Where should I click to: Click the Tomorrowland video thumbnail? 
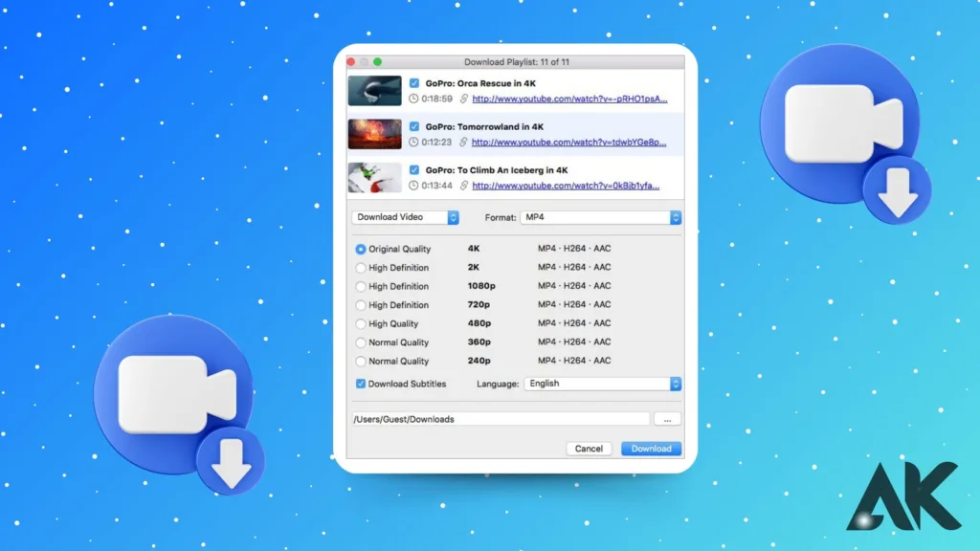click(374, 134)
